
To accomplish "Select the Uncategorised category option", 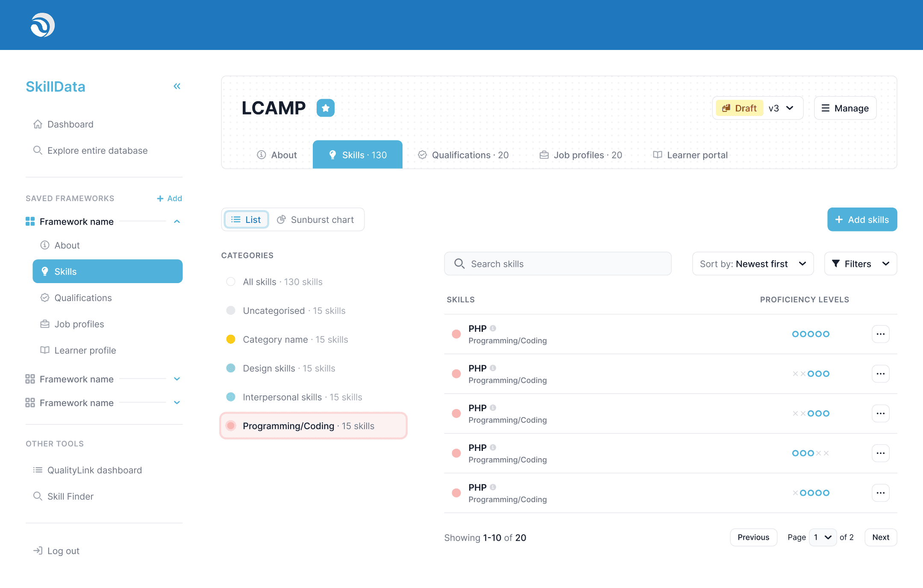I will (x=273, y=311).
